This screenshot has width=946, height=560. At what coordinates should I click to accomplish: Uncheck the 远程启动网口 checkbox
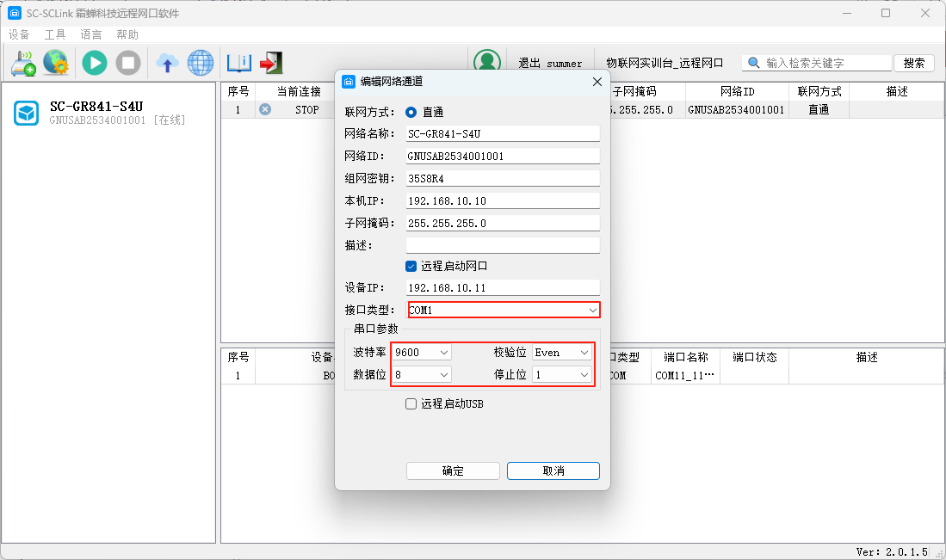pyautogui.click(x=411, y=266)
